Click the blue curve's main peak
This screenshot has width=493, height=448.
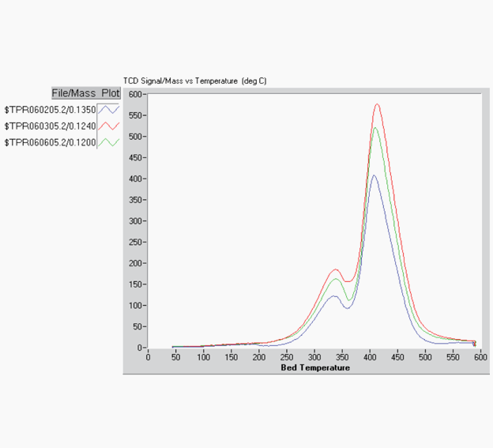click(374, 176)
